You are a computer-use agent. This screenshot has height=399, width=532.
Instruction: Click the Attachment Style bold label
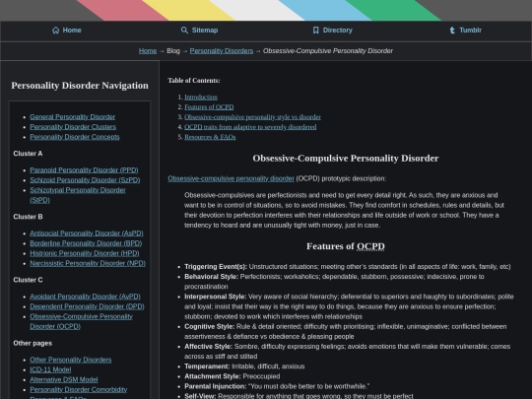pyautogui.click(x=213, y=376)
